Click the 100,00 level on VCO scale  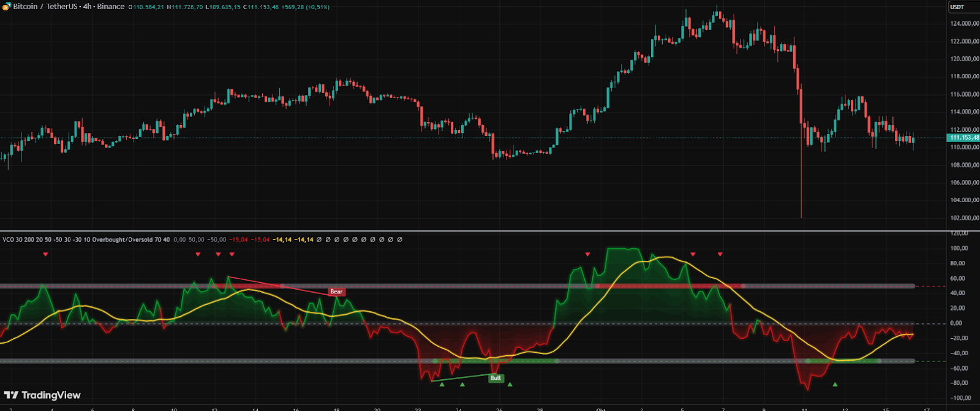[959, 248]
